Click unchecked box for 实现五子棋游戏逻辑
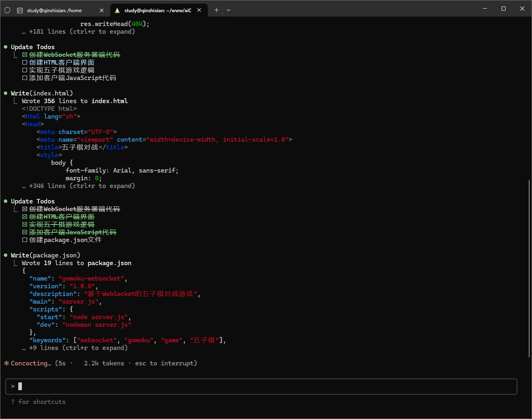This screenshot has width=532, height=419. pyautogui.click(x=25, y=70)
